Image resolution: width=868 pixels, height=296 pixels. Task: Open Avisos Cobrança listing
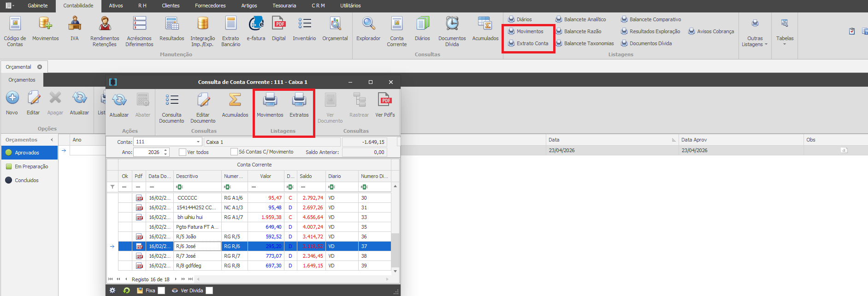[x=715, y=31]
